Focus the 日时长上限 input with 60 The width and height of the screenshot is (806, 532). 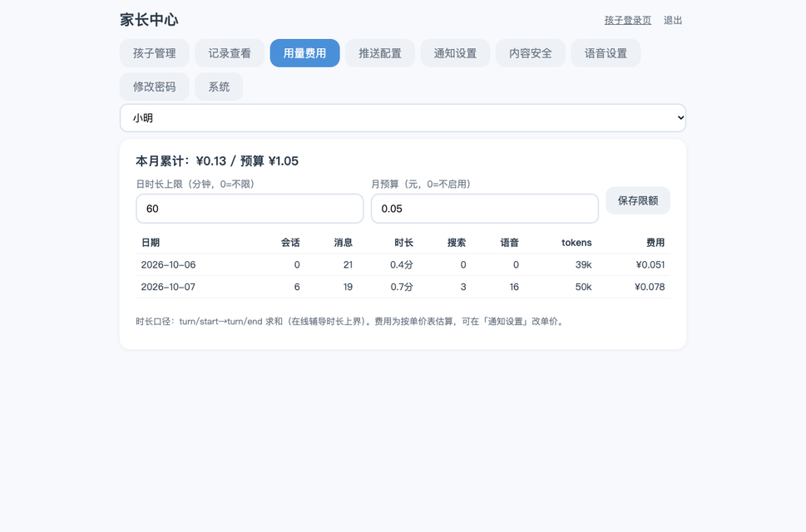[250, 209]
